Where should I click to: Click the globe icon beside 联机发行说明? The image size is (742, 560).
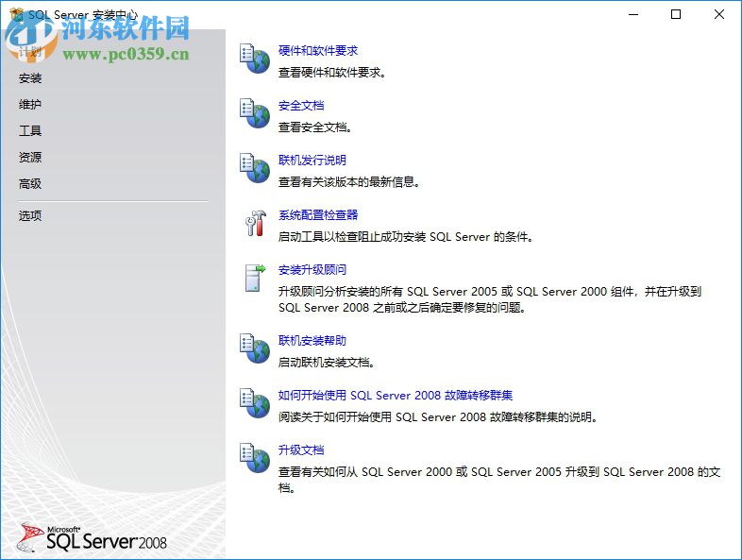click(255, 168)
